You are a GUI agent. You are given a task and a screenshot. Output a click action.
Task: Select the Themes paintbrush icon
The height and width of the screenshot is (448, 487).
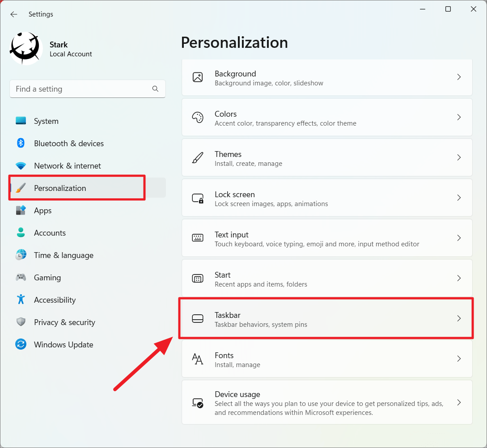click(198, 157)
